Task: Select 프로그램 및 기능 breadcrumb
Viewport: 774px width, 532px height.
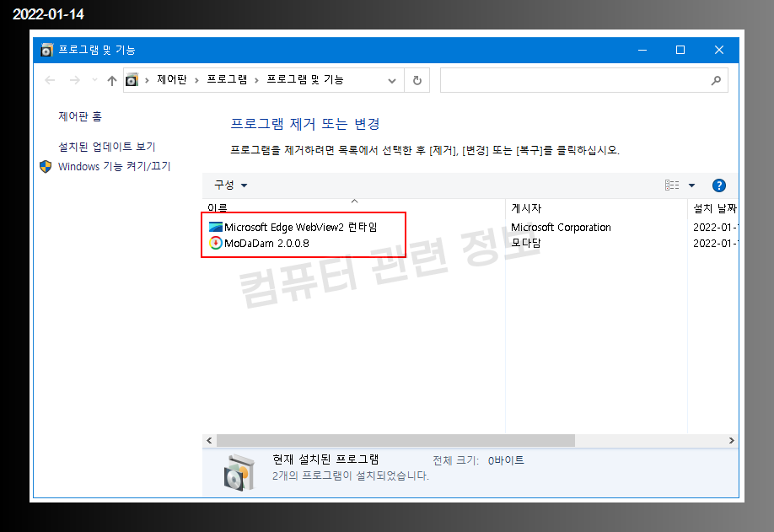Action: (305, 79)
